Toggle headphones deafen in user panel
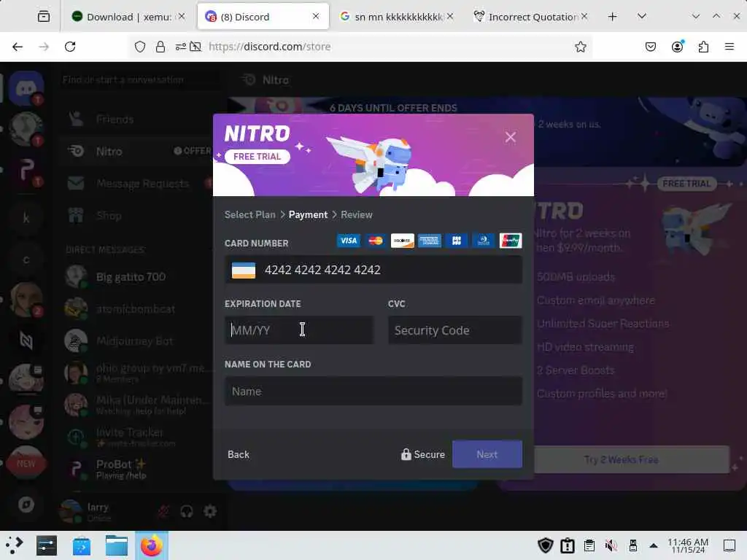The width and height of the screenshot is (747, 560). 187,511
